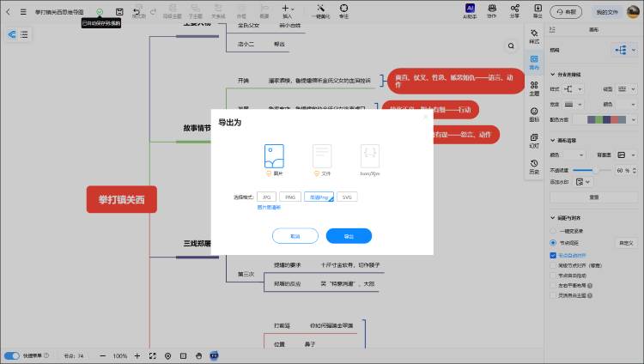Select the one-click compact (一键变紧凑) radio option
This screenshot has height=364, width=644.
[x=553, y=231]
